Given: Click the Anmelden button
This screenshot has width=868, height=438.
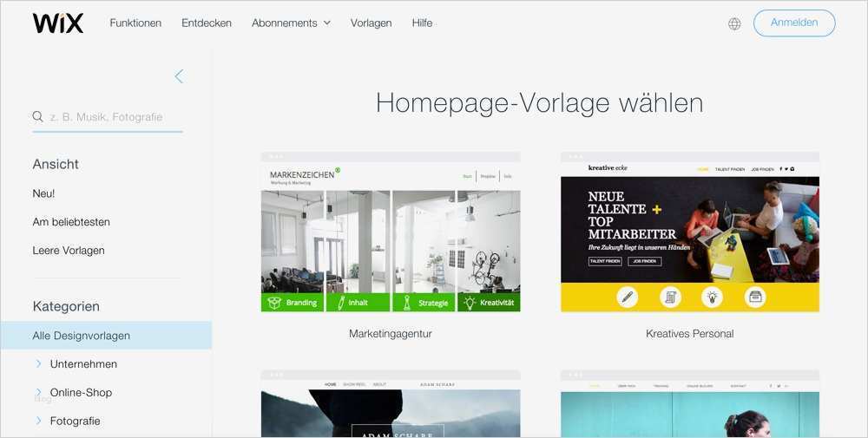Looking at the screenshot, I should (x=794, y=23).
